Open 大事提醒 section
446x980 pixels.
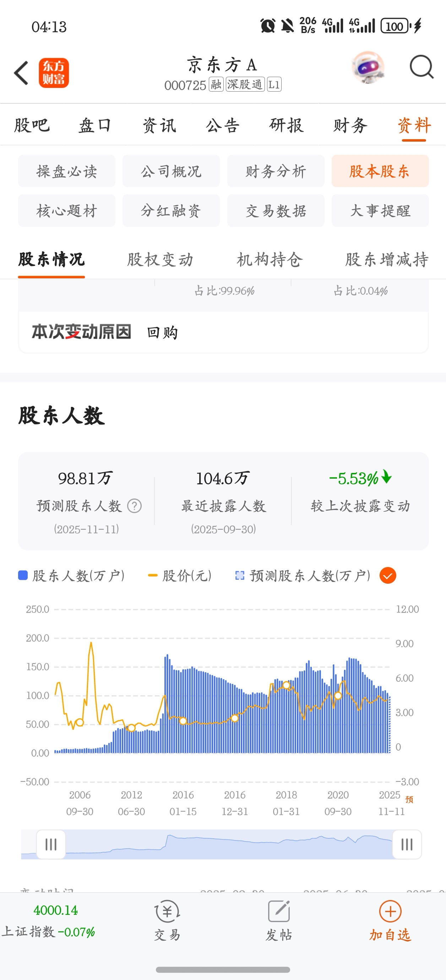(380, 210)
